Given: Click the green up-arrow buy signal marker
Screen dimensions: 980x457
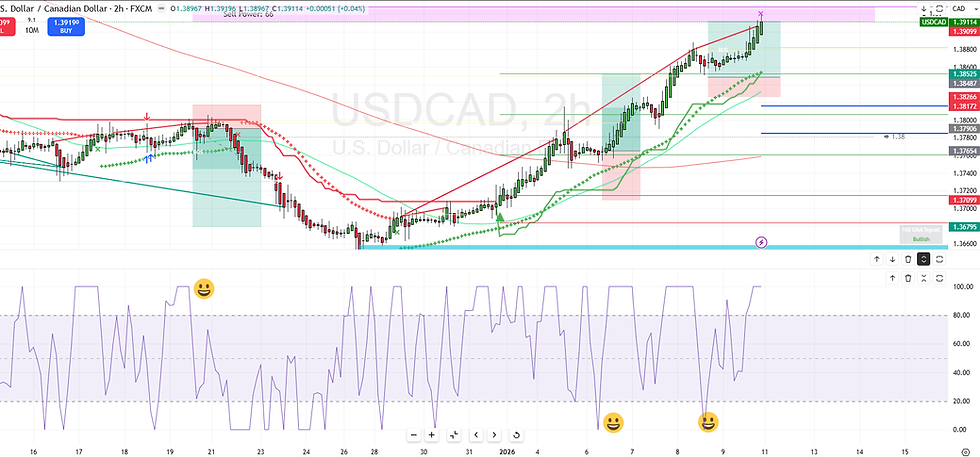Looking at the screenshot, I should point(499,217).
